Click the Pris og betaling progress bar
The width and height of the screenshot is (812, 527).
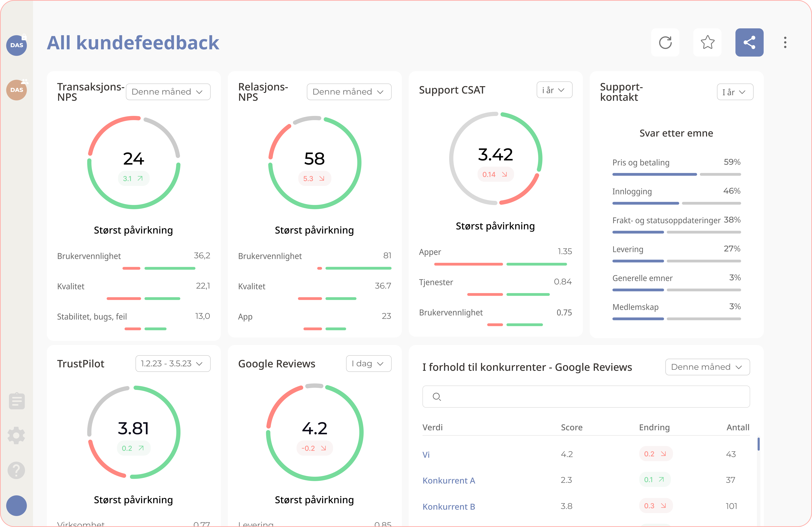(654, 174)
